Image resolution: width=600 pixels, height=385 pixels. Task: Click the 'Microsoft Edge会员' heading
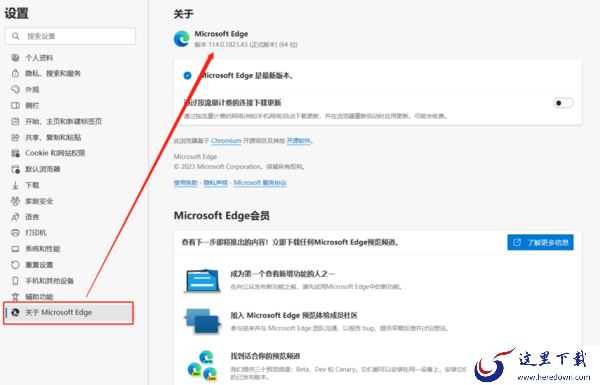click(222, 215)
